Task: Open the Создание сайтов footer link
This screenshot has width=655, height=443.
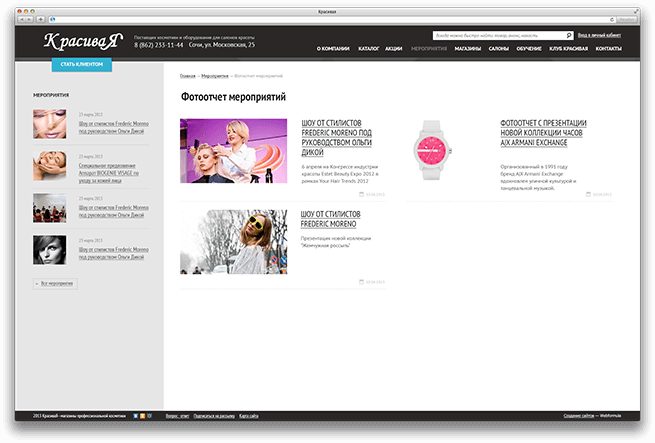Action: click(579, 416)
